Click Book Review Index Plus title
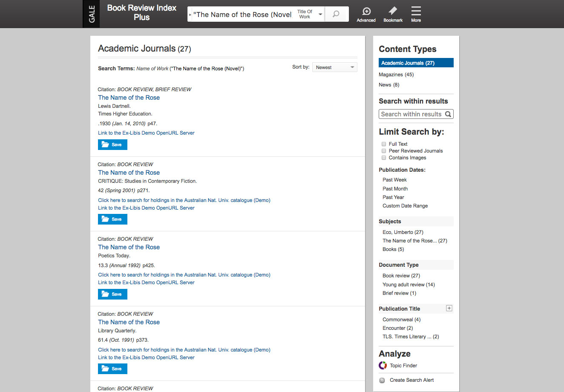564x392 pixels. coord(141,12)
